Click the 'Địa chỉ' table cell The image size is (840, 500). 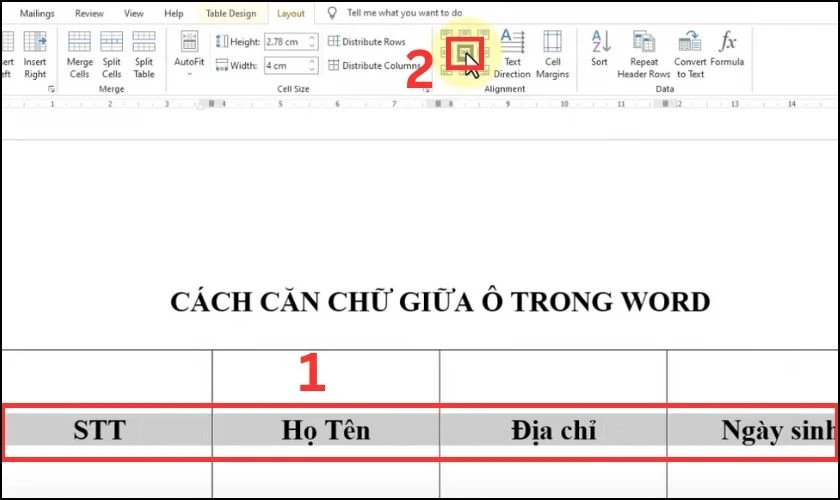553,430
